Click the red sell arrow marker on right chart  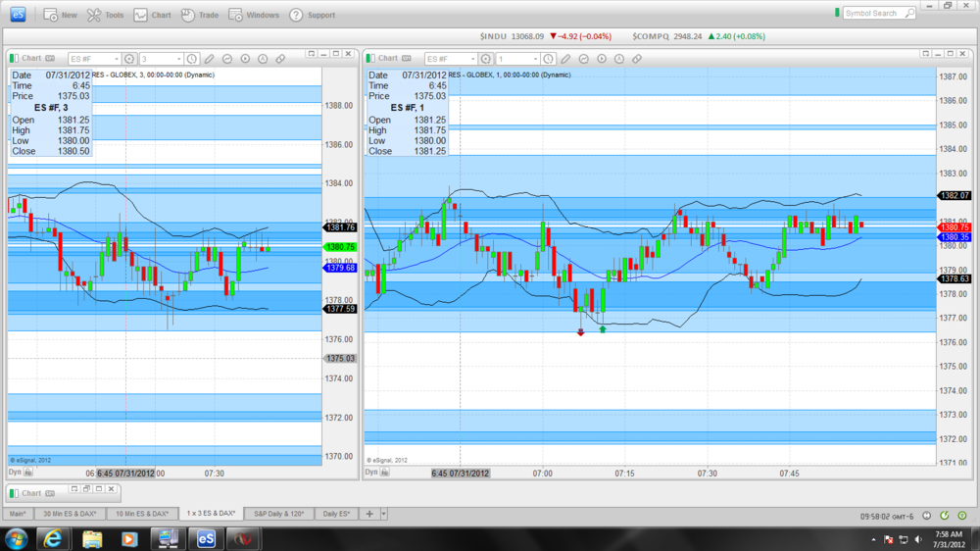coord(580,332)
